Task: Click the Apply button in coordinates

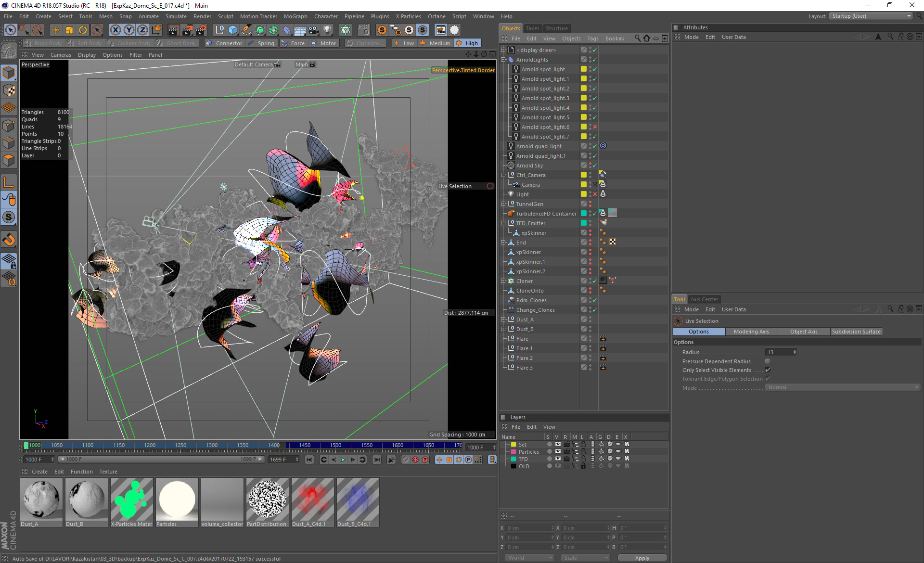Action: point(642,558)
